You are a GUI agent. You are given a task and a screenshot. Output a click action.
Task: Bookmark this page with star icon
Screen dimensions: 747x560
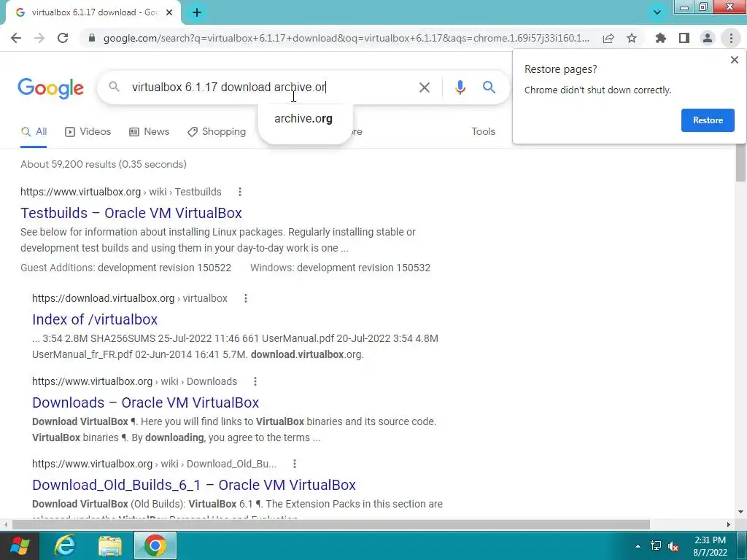(632, 38)
